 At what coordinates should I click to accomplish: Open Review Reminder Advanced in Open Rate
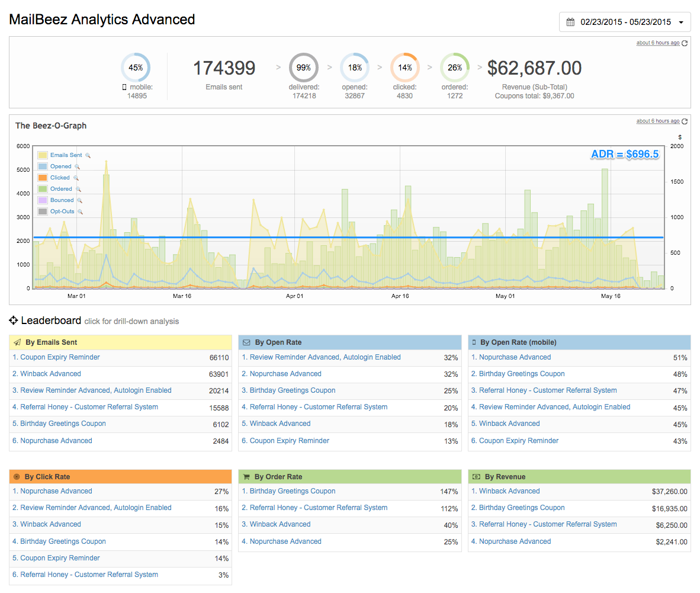tap(325, 357)
